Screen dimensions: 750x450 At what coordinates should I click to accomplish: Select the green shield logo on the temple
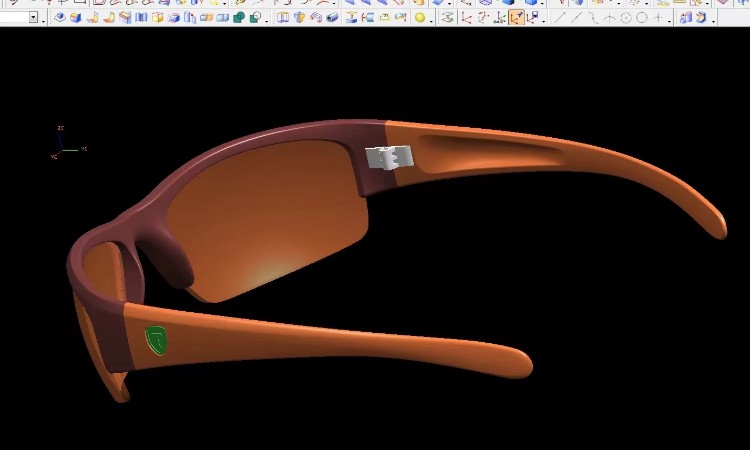pyautogui.click(x=156, y=339)
